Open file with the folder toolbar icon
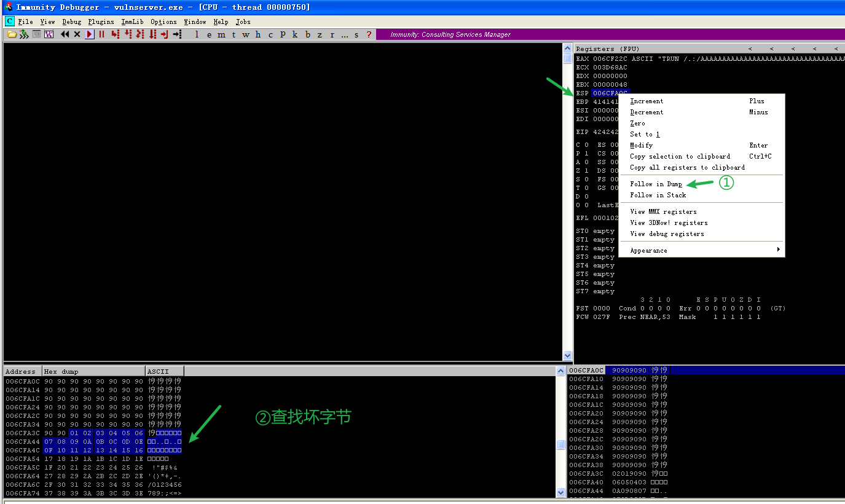845x504 pixels. coord(12,34)
